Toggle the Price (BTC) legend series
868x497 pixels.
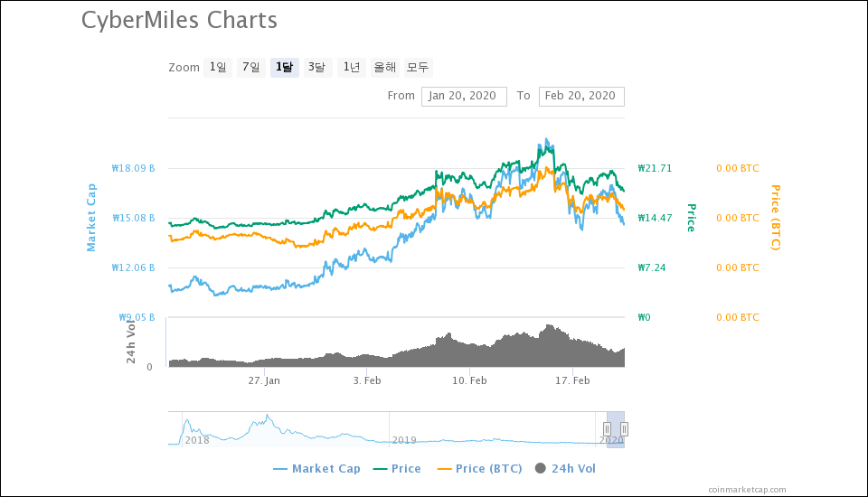point(479,469)
